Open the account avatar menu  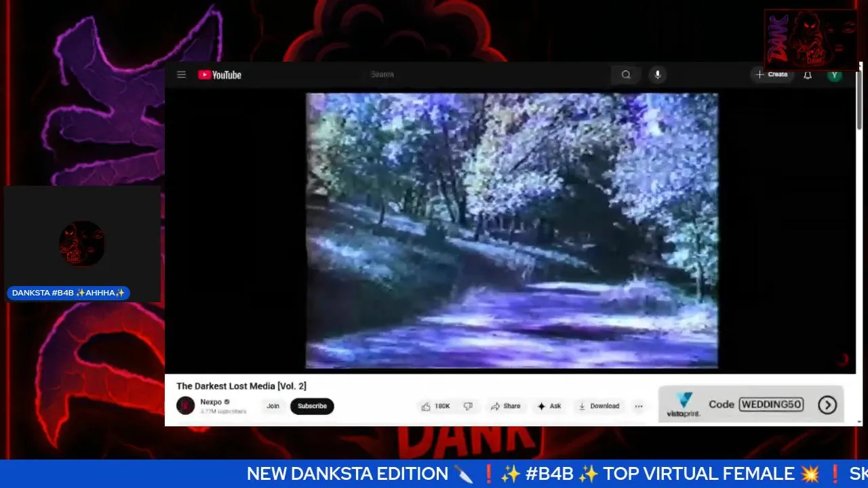click(835, 75)
